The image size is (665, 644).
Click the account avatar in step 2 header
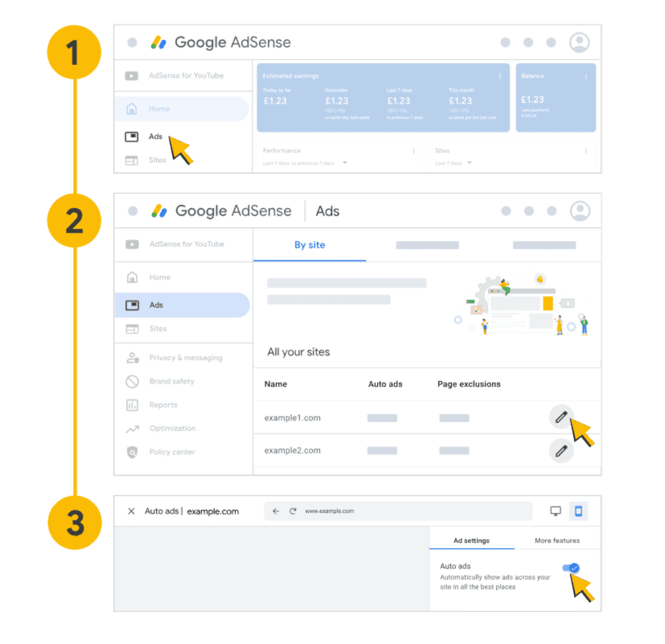tap(580, 211)
